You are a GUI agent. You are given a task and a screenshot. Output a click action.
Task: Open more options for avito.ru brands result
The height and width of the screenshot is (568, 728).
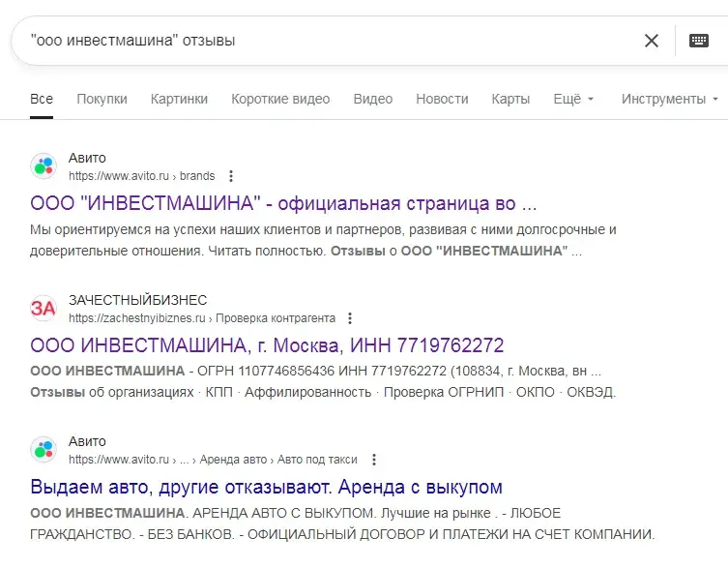[x=231, y=176]
